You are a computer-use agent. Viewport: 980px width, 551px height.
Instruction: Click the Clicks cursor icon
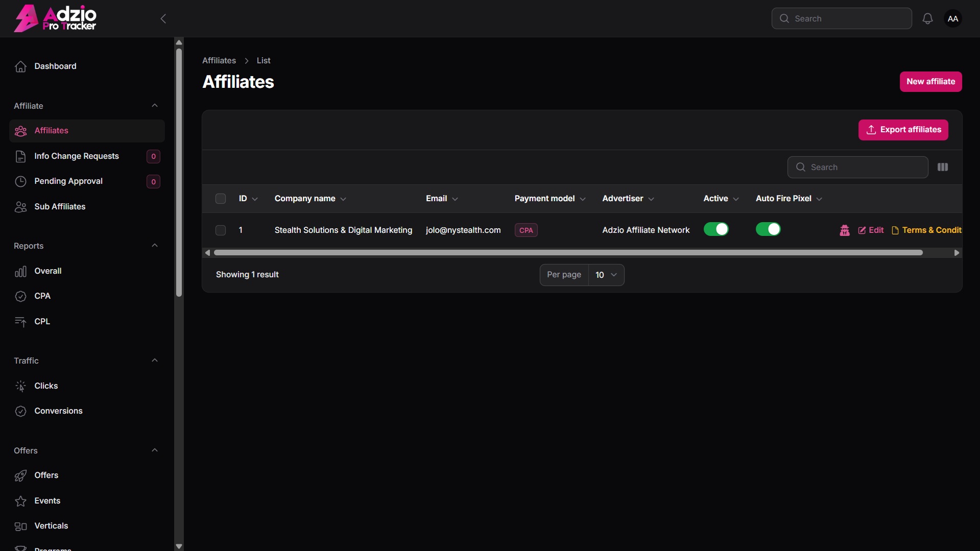(x=20, y=386)
